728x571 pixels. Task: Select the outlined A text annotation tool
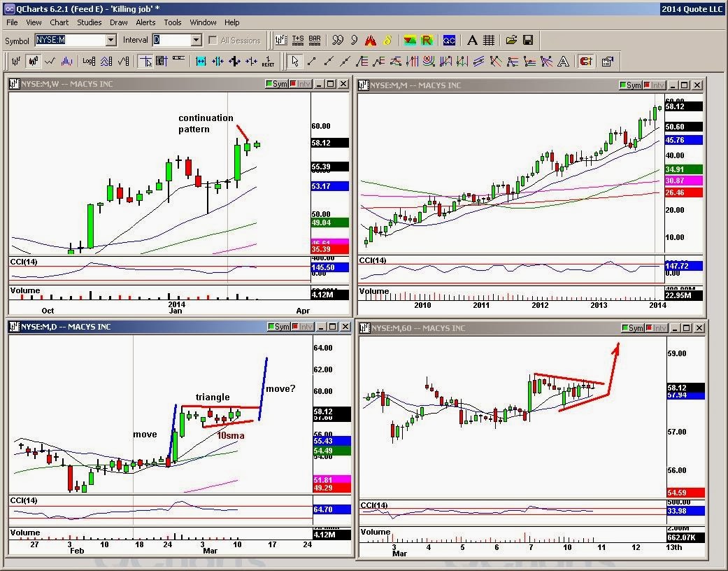(563, 61)
